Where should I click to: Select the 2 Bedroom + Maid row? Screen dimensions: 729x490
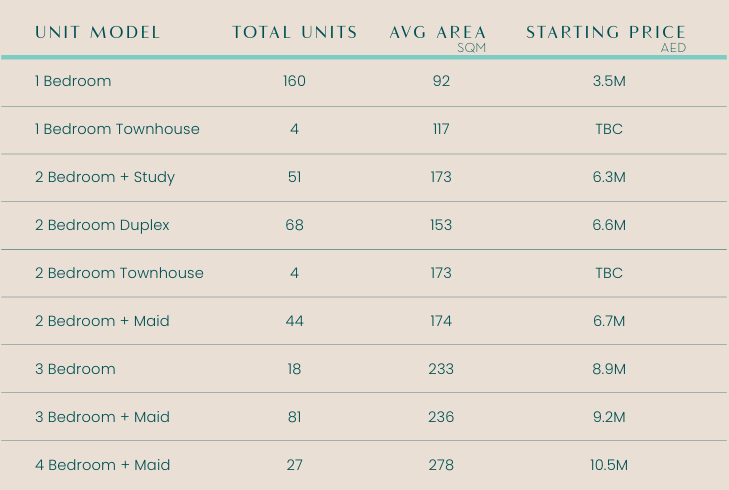pos(102,321)
